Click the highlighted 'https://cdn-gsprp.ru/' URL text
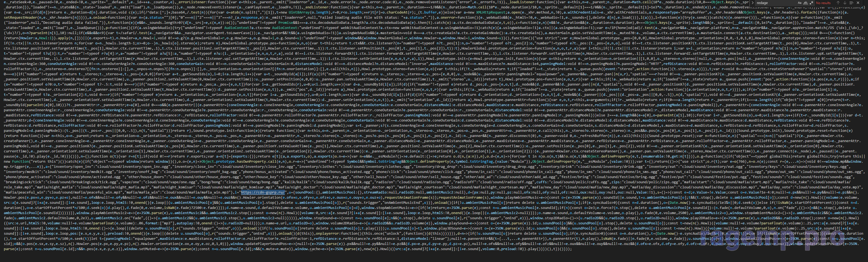The width and height of the screenshot is (868, 262). point(263,192)
